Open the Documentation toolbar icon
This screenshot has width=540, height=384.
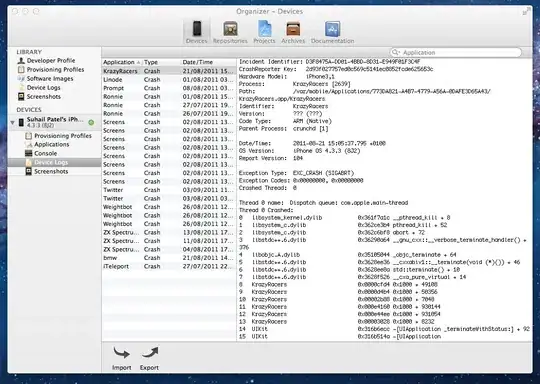332,32
